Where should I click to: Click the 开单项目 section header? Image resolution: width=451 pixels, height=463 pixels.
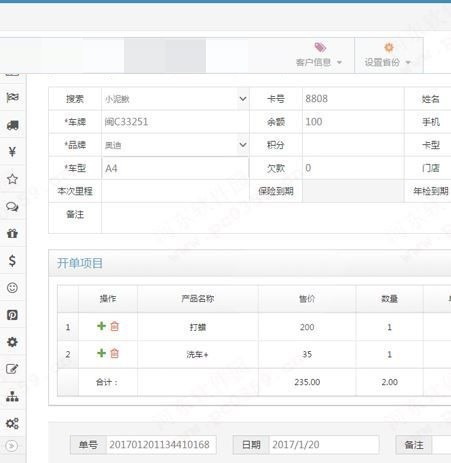click(80, 263)
